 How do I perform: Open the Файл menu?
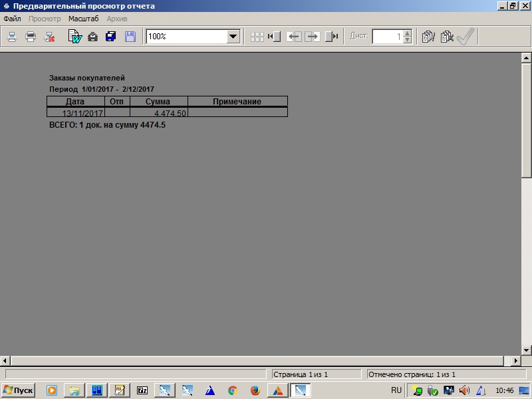[12, 19]
